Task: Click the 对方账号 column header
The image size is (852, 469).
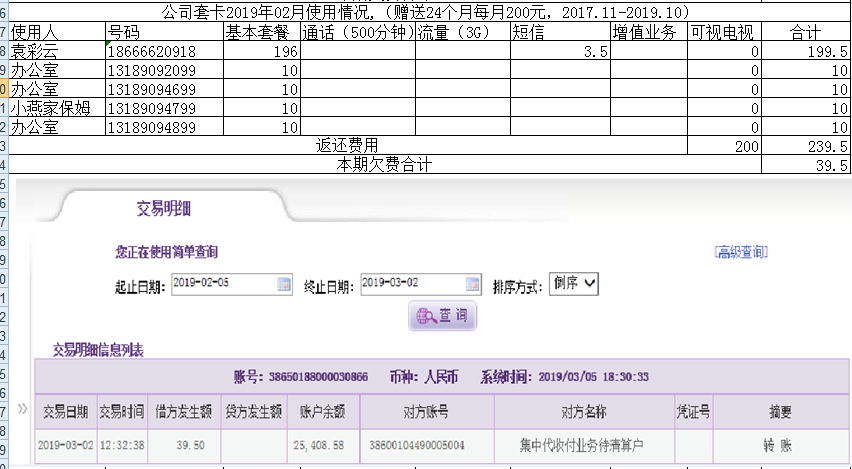Action: (x=427, y=411)
